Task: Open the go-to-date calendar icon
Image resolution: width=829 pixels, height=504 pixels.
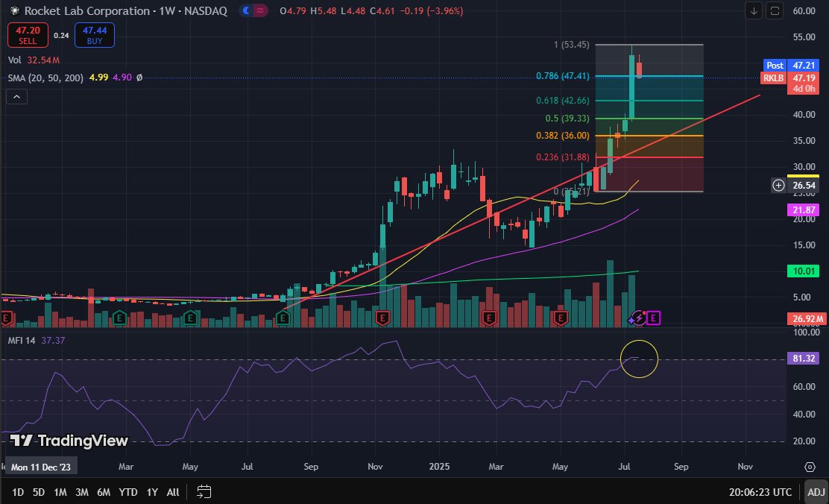Action: (x=204, y=492)
